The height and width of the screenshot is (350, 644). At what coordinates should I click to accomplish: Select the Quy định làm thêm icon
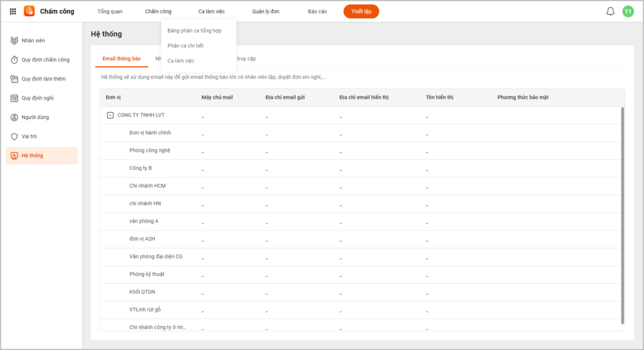click(x=14, y=79)
